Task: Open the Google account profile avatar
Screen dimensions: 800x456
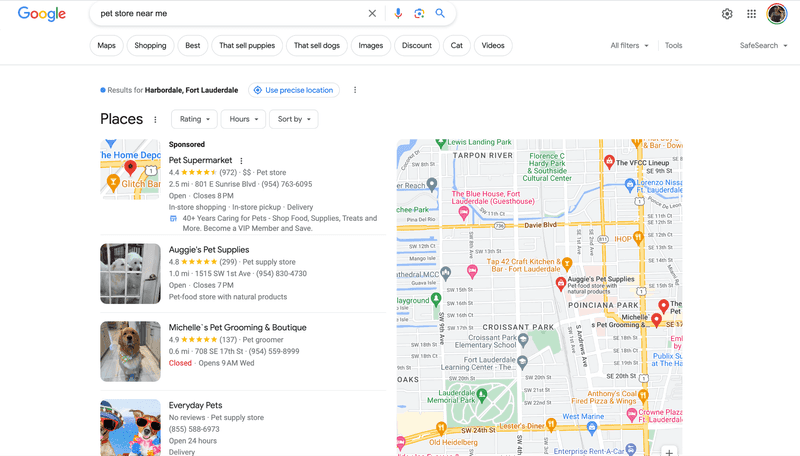Action: (x=777, y=14)
